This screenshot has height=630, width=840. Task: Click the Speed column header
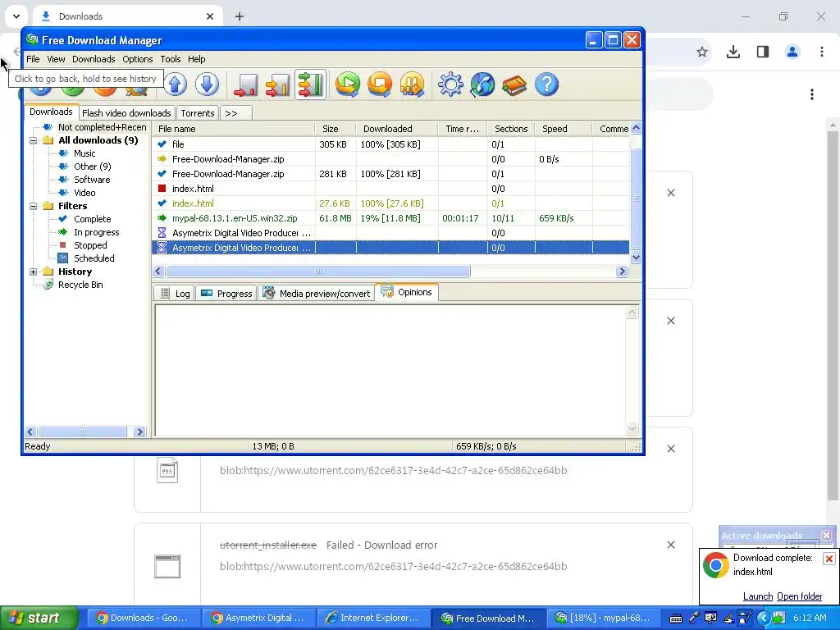[x=563, y=129]
